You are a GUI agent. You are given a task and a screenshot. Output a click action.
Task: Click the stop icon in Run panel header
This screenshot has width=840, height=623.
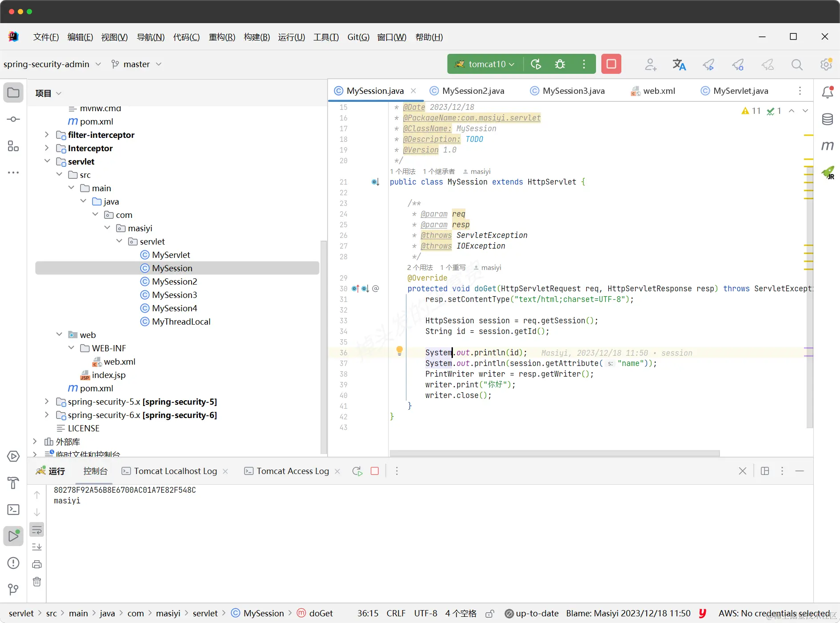coord(375,471)
